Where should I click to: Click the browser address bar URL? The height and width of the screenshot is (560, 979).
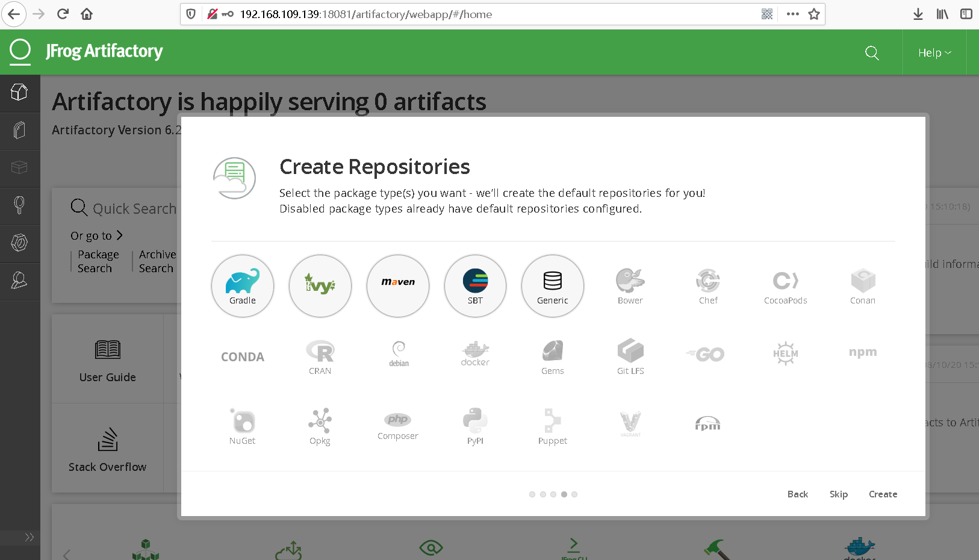click(366, 14)
